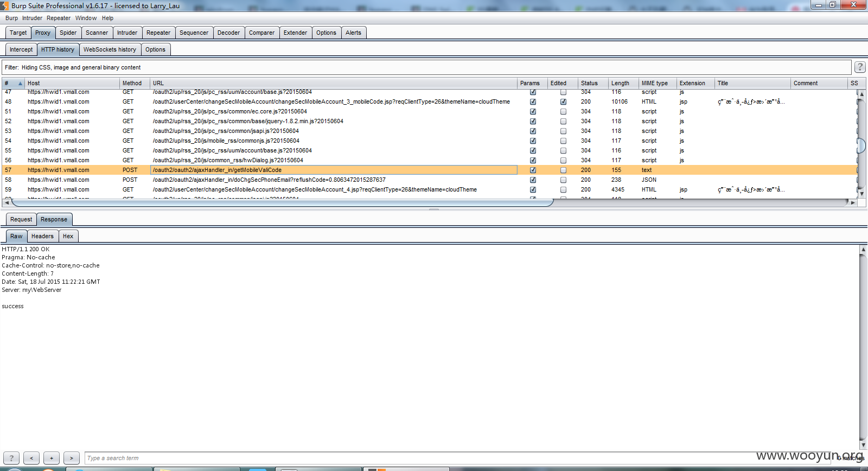The image size is (868, 471).
Task: Show the Headers view tab
Action: click(x=42, y=236)
